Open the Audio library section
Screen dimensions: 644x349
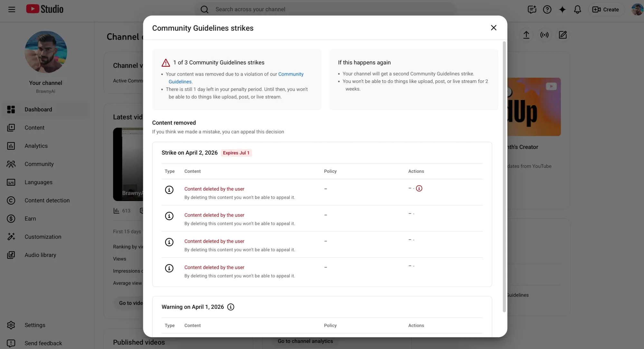click(40, 255)
